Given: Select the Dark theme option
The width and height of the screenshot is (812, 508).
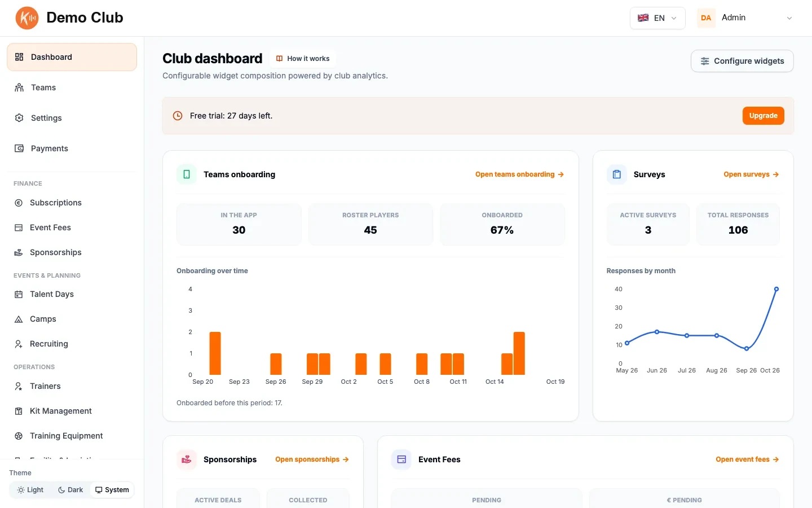Looking at the screenshot, I should click(x=70, y=490).
